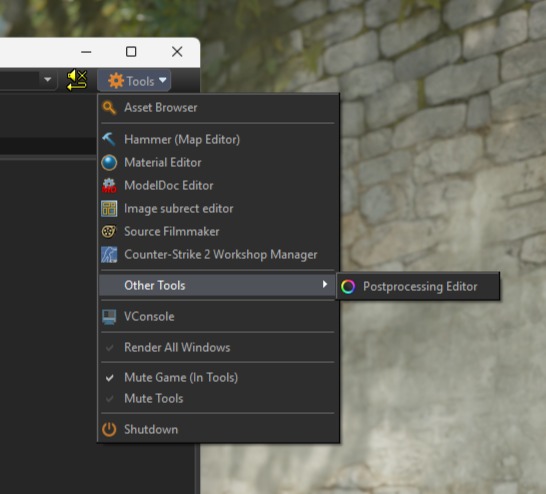Open Postprocessing Editor submenu item
Image resolution: width=546 pixels, height=494 pixels.
(x=418, y=287)
